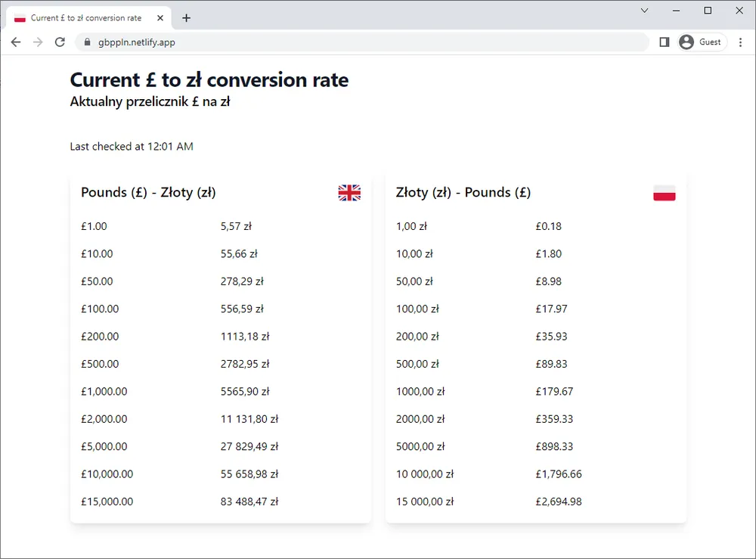Close the conversion rate tab

(x=160, y=18)
